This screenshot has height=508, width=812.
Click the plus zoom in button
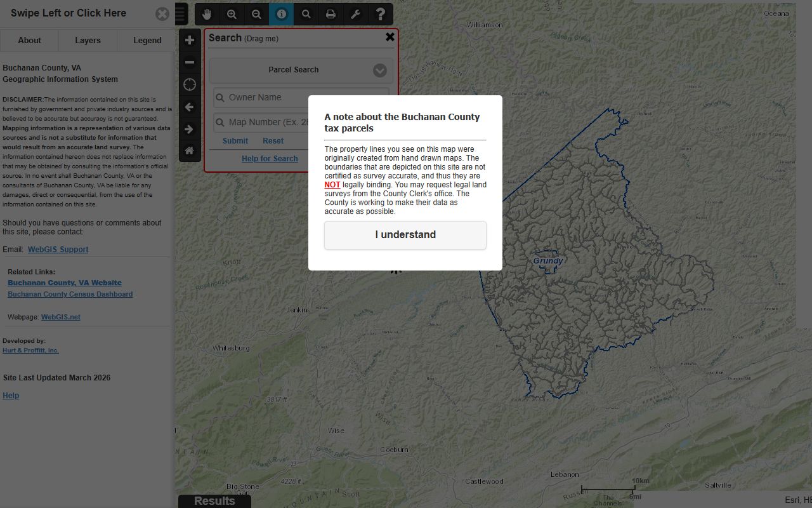[x=190, y=40]
